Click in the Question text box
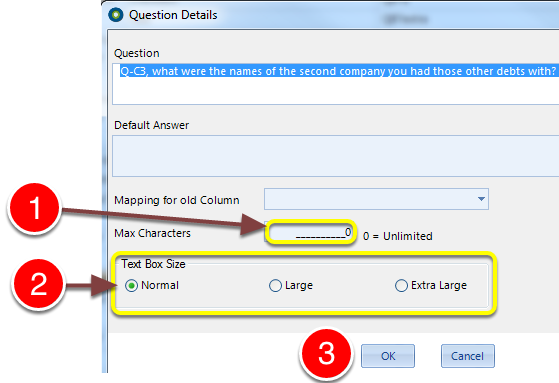Viewport: 559px width, 383px height. [x=335, y=84]
